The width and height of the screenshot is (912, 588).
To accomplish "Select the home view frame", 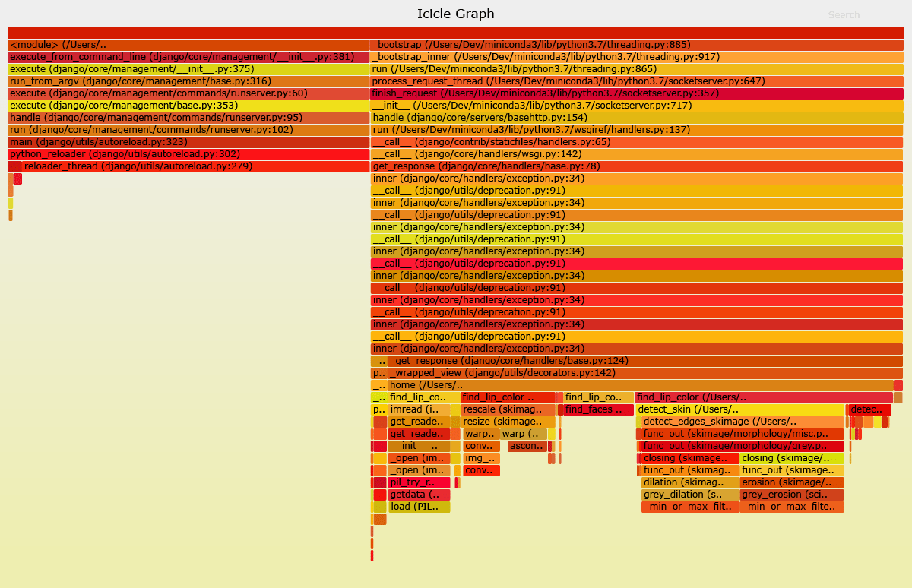I will [x=640, y=385].
